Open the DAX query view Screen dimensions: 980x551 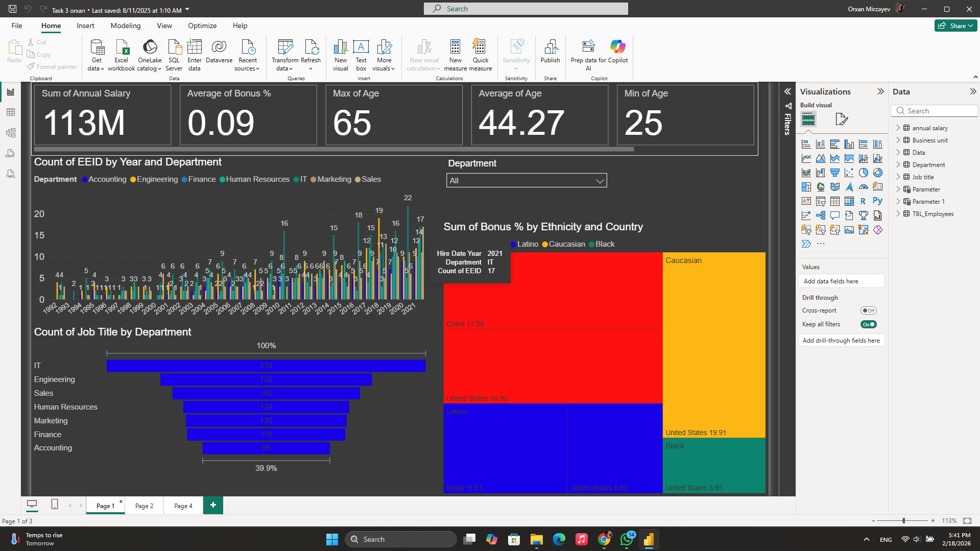10,154
